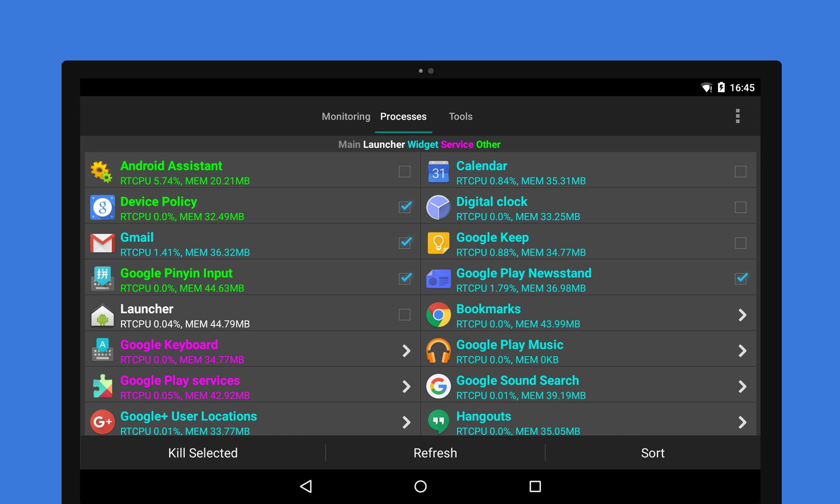Tap the battery charging status icon
This screenshot has height=504, width=840.
pos(721,87)
